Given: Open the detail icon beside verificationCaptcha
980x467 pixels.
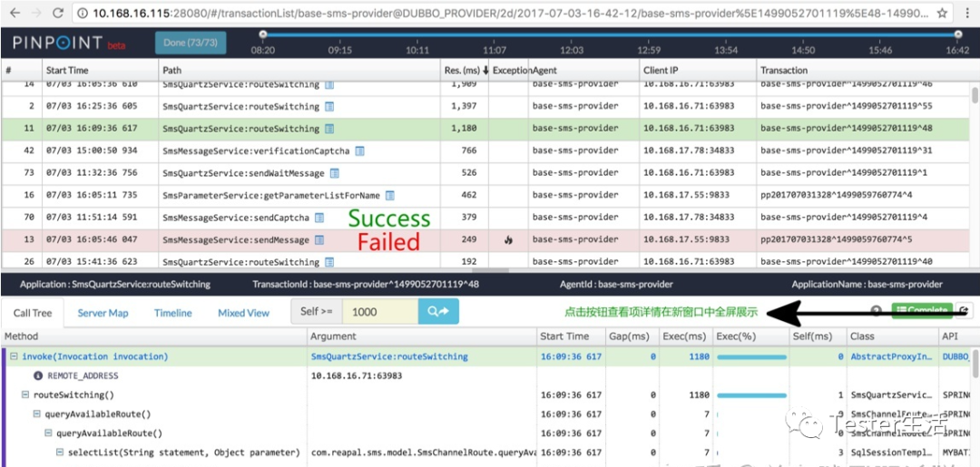Looking at the screenshot, I should [360, 151].
